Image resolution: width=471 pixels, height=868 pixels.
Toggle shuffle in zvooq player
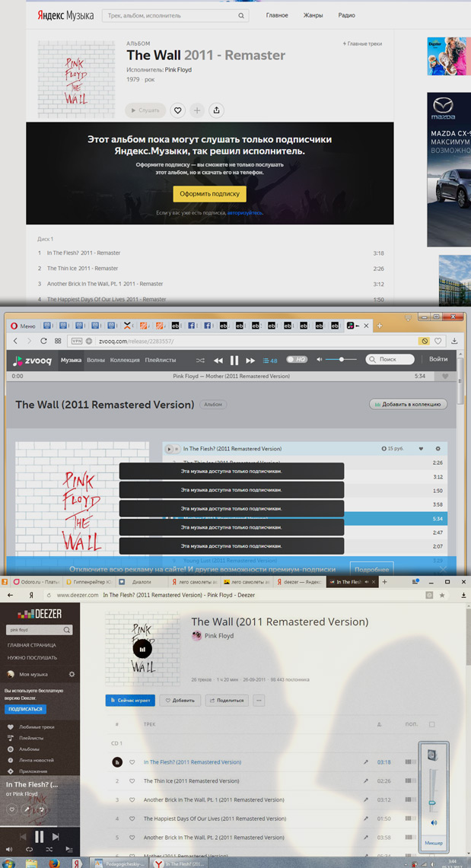coord(200,361)
